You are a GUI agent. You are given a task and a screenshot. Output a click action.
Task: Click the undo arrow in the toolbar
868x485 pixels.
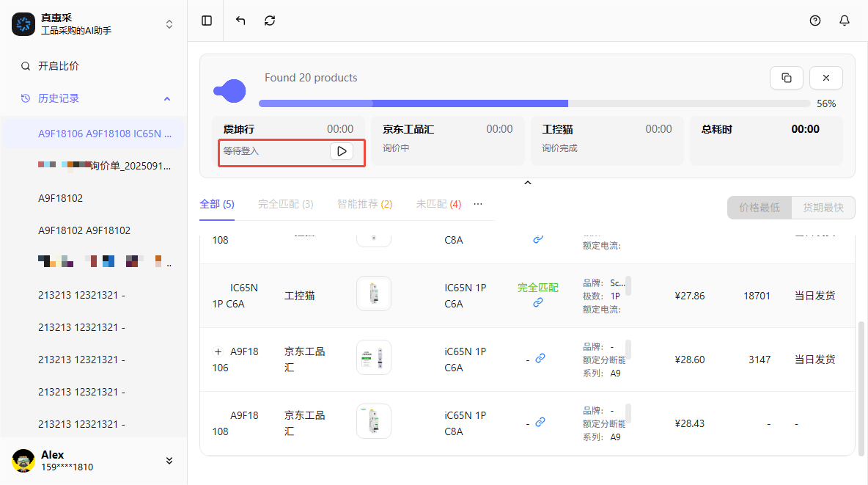[240, 21]
